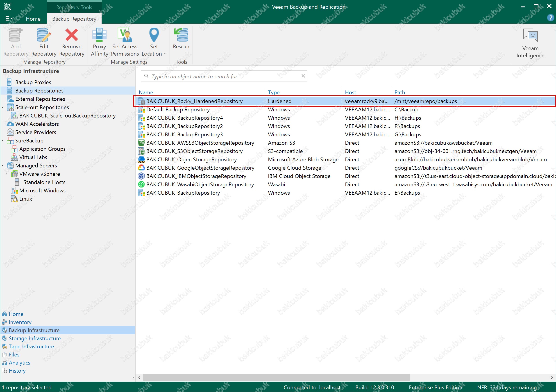556x392 pixels.
Task: Click the History icon in navigation
Action: point(4,371)
